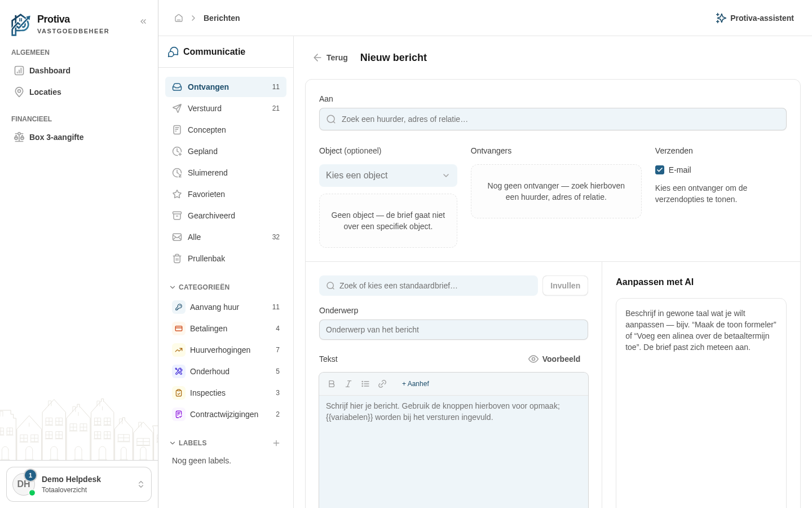Open the Prullenbak trash folder

click(226, 259)
